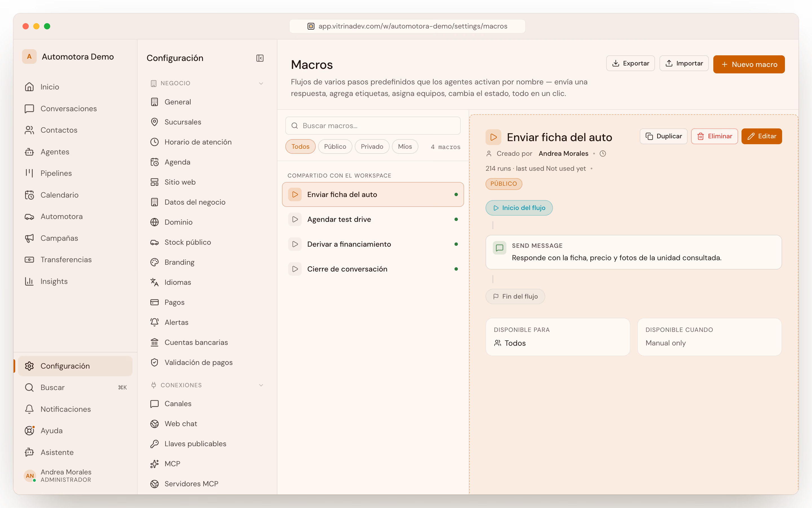Select the Pipelines icon in sidebar
Viewport: 812px width, 508px height.
[x=29, y=173]
